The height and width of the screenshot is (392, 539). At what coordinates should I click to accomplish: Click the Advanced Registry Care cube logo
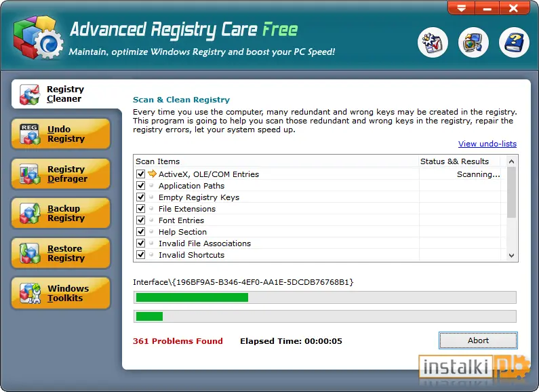(38, 37)
